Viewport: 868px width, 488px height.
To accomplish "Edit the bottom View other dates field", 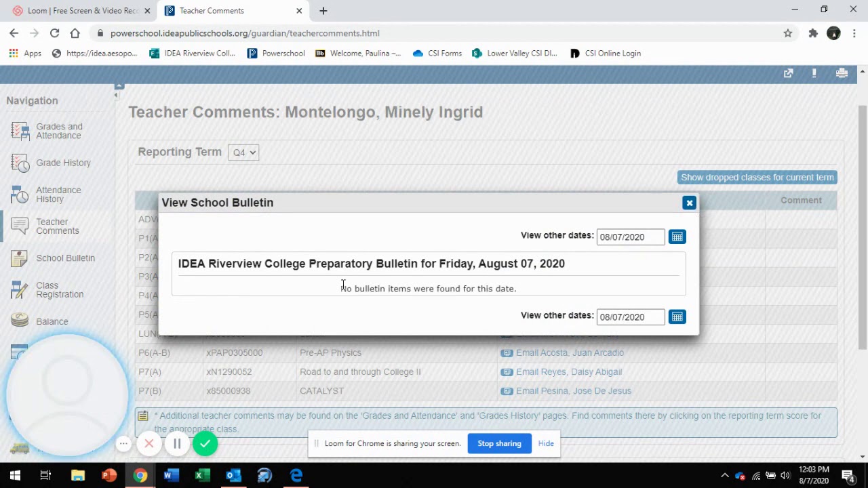I will tap(630, 317).
